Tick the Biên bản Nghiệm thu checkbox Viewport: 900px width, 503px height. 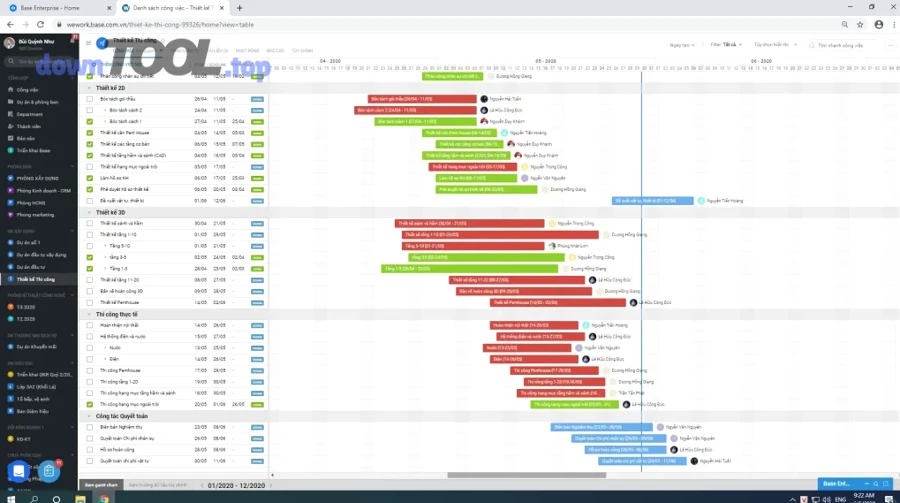tap(90, 427)
